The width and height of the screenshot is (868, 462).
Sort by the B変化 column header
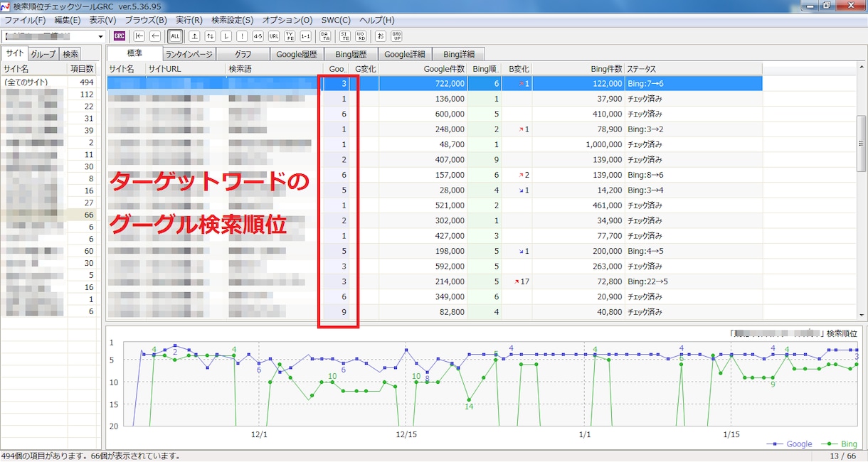coord(516,69)
